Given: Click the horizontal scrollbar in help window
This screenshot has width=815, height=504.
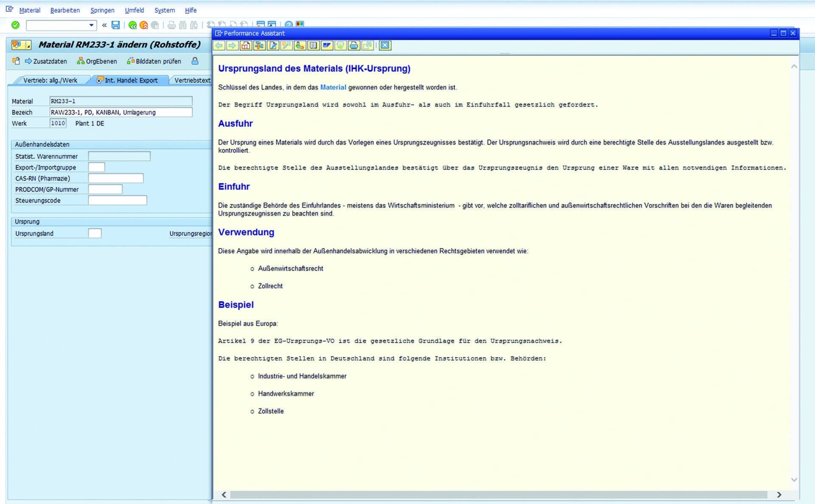Looking at the screenshot, I should coord(499,495).
